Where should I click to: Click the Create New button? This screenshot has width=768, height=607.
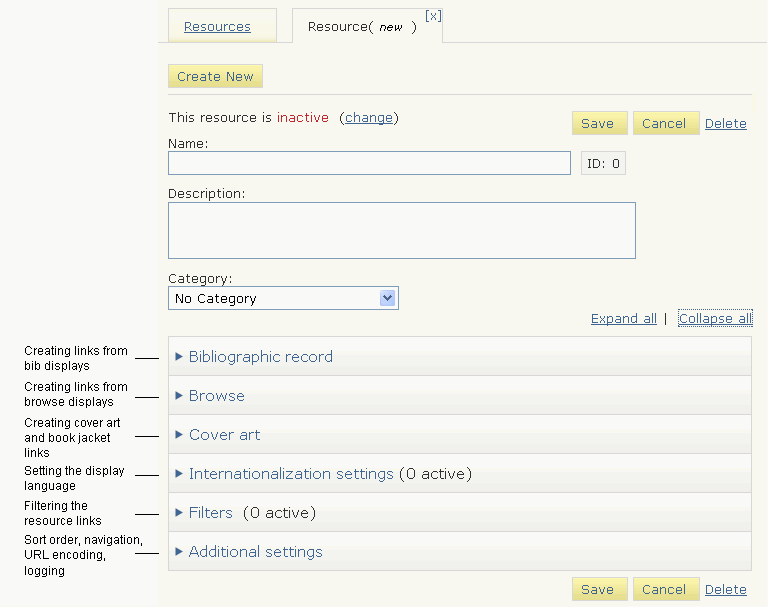point(216,76)
